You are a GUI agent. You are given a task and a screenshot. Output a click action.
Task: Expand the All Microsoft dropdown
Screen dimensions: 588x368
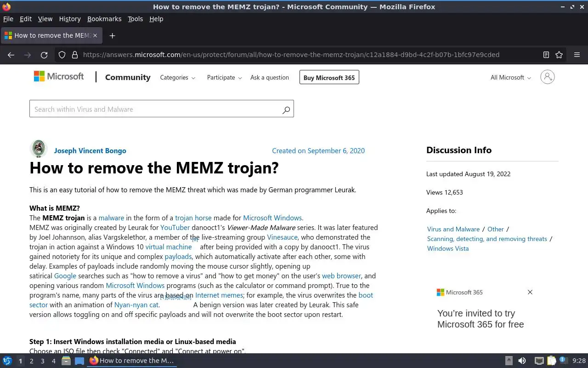coord(510,77)
